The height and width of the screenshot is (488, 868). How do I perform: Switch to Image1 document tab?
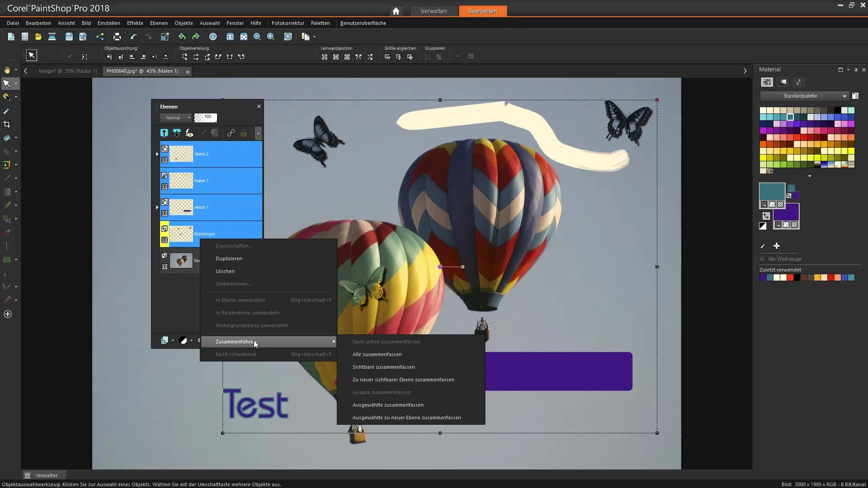68,71
